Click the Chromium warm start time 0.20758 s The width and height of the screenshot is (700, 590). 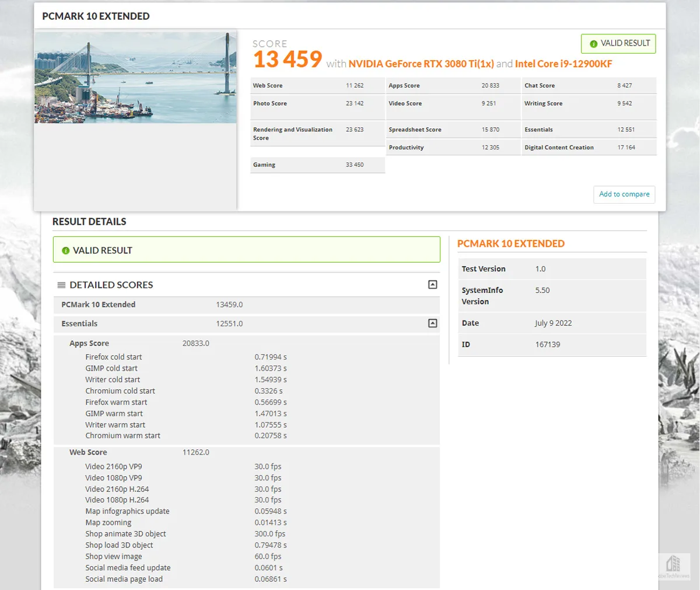pos(271,436)
